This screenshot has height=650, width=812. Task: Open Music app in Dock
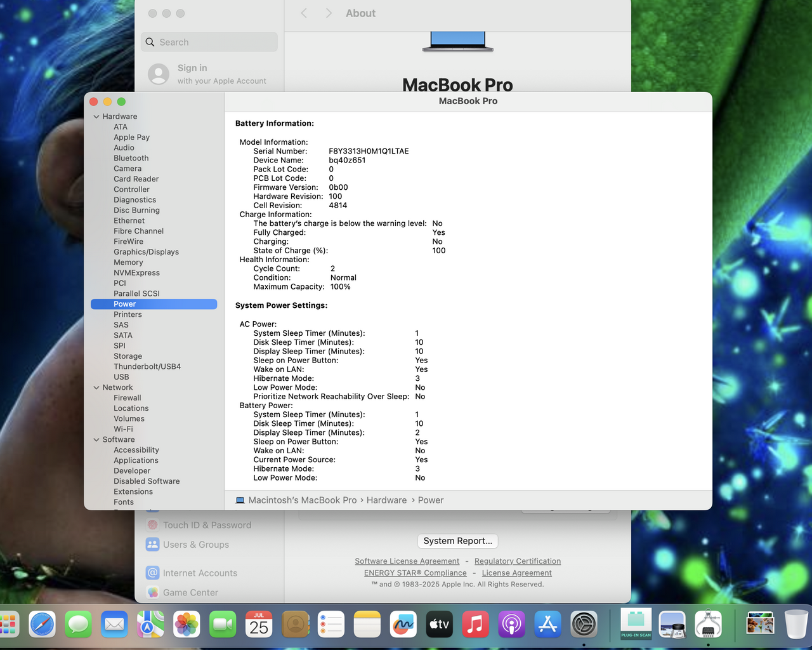[475, 625]
